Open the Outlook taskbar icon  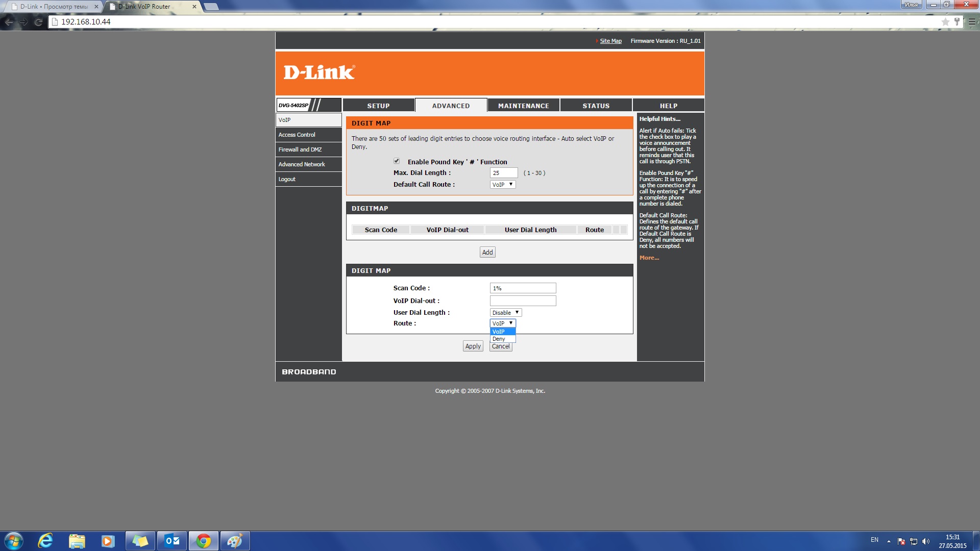pos(172,541)
